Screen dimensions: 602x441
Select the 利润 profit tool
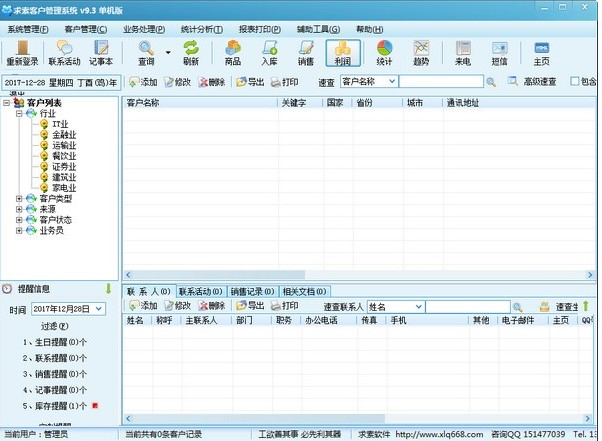(x=342, y=53)
